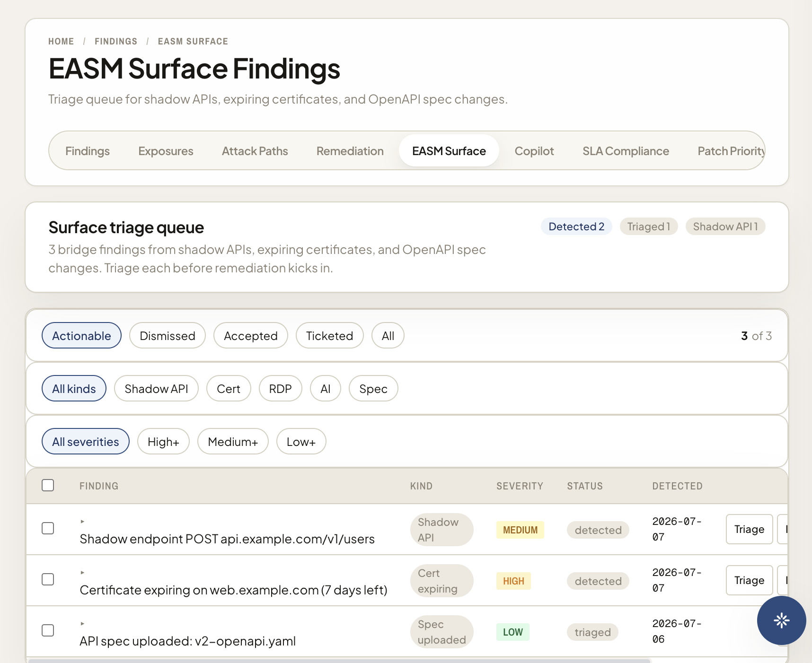Filter kinds by Shadow API

(156, 388)
